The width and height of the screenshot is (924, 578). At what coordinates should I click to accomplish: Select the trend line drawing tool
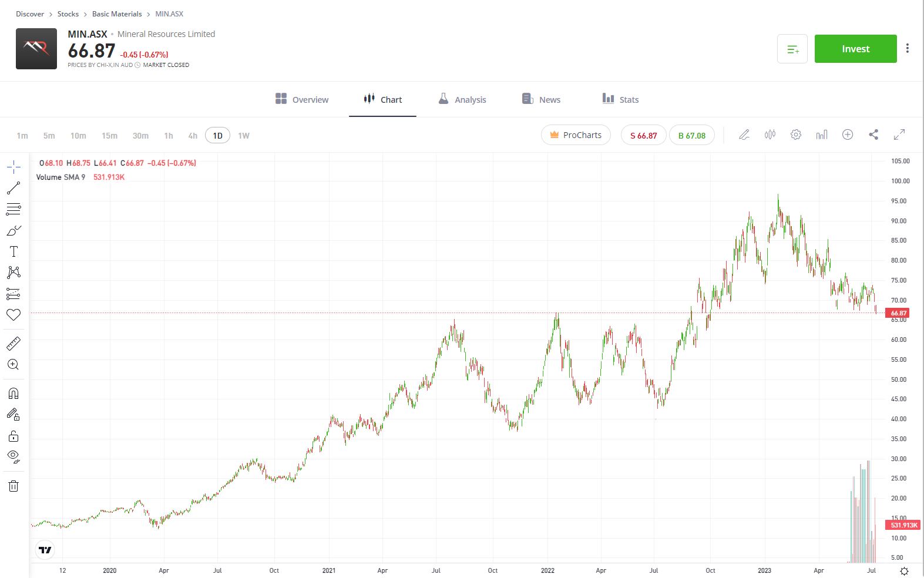[x=14, y=188]
